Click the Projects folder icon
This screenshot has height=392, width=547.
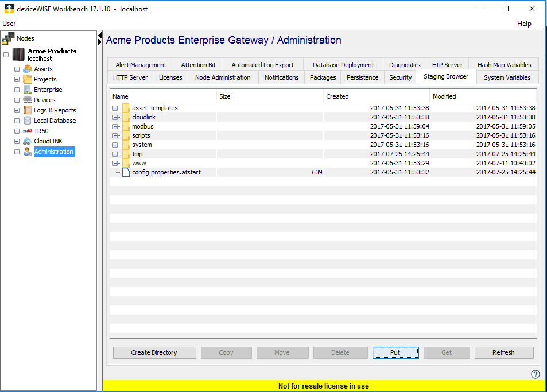coord(28,79)
